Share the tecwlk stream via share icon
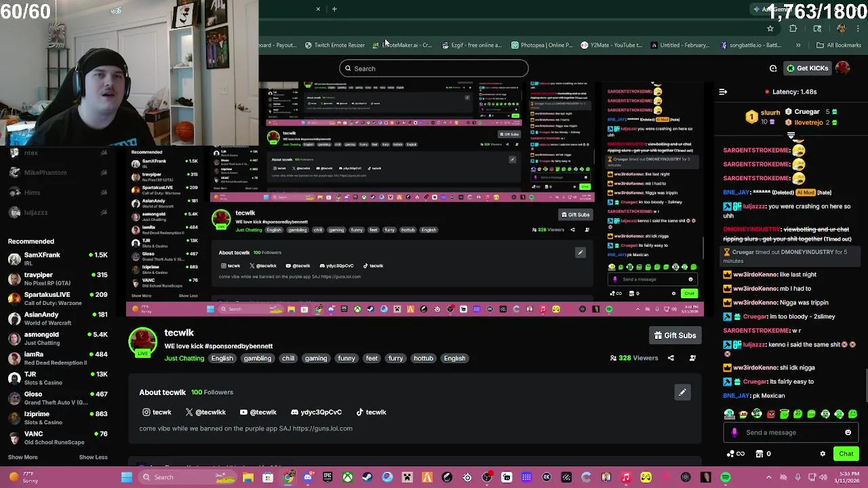Viewport: 868px width, 488px height. pyautogui.click(x=671, y=358)
